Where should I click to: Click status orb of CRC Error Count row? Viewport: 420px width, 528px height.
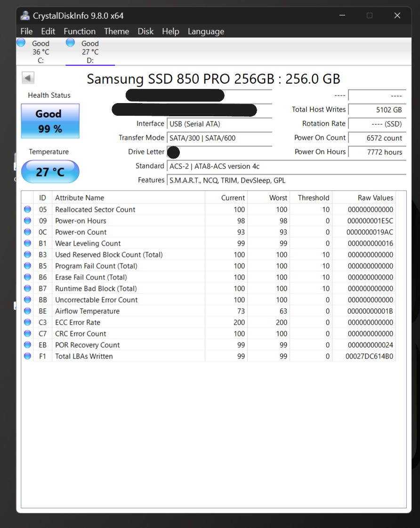[x=28, y=333]
